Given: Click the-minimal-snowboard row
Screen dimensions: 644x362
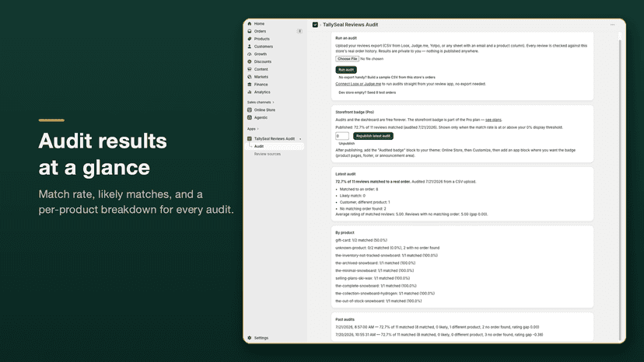Looking at the screenshot, I should [x=375, y=270].
